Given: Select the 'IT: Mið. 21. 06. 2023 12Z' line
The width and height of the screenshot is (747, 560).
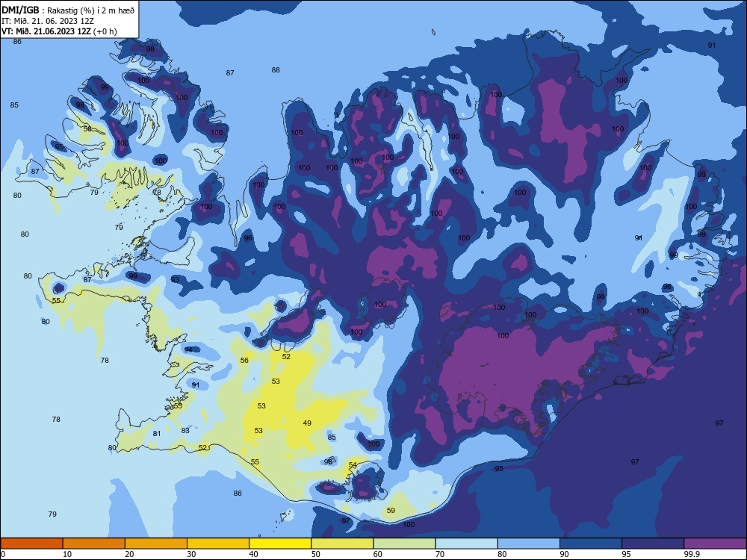Looking at the screenshot, I should [48, 21].
